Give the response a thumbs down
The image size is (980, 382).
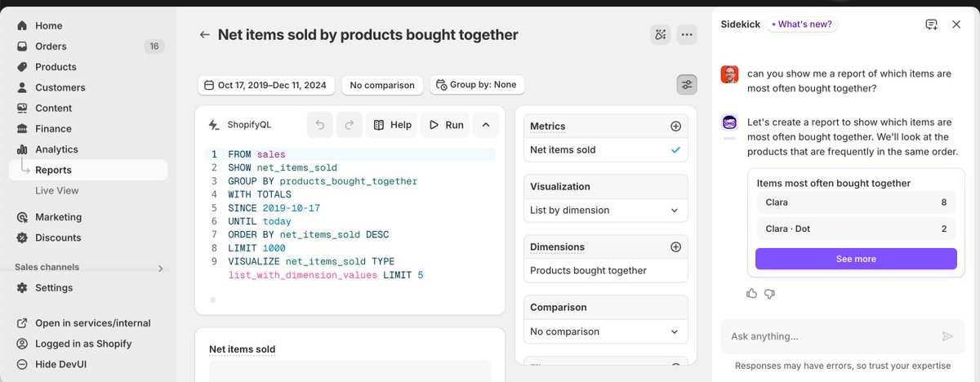pyautogui.click(x=769, y=293)
